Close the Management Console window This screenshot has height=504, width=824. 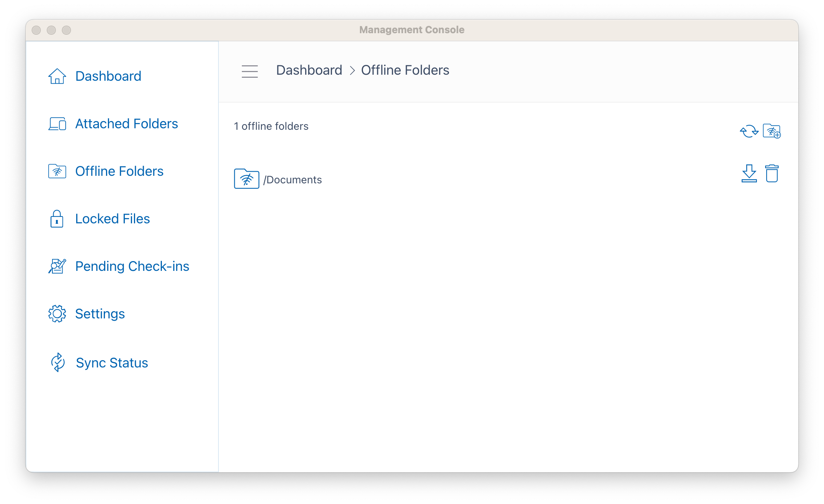click(36, 30)
